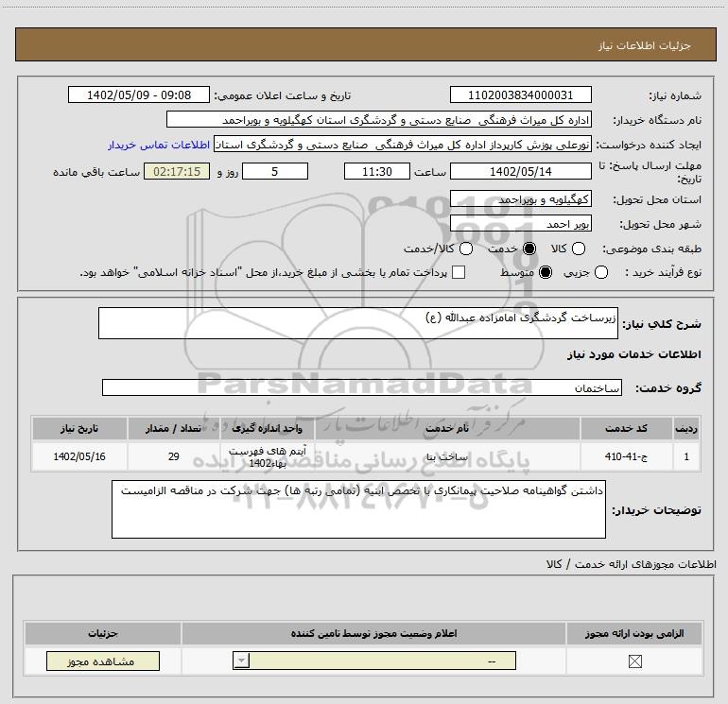
Task: Click the مشاهده مجوز button
Action: [103, 661]
